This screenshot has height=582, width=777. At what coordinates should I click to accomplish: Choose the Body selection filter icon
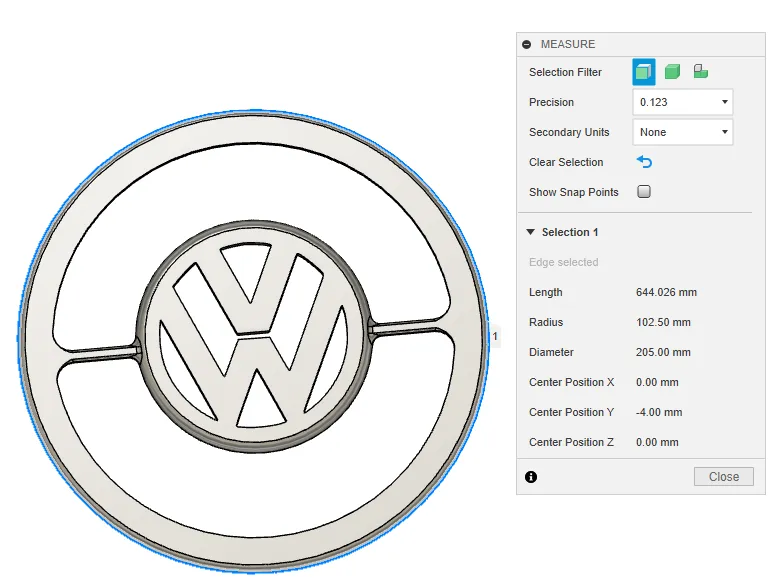click(672, 72)
